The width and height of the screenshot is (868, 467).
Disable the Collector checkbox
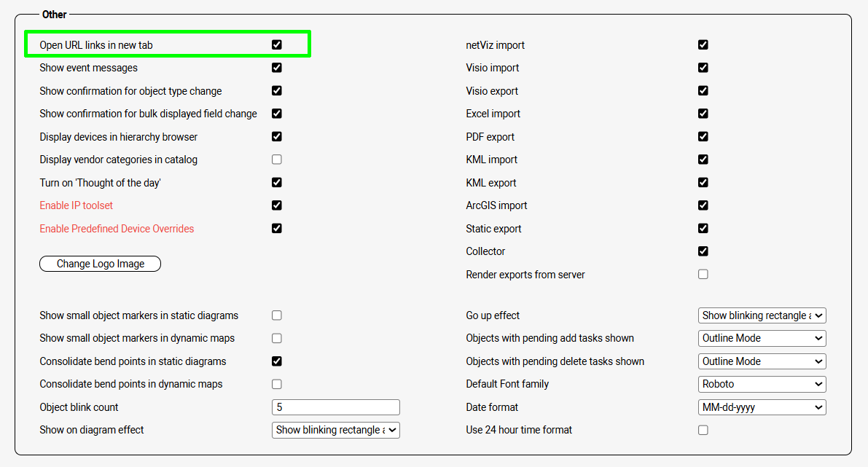pyautogui.click(x=703, y=251)
